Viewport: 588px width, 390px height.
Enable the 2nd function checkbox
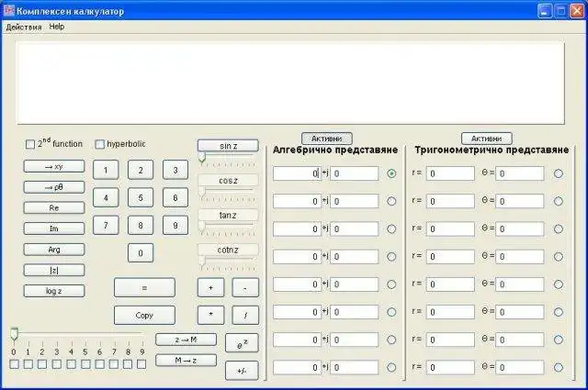pyautogui.click(x=30, y=144)
